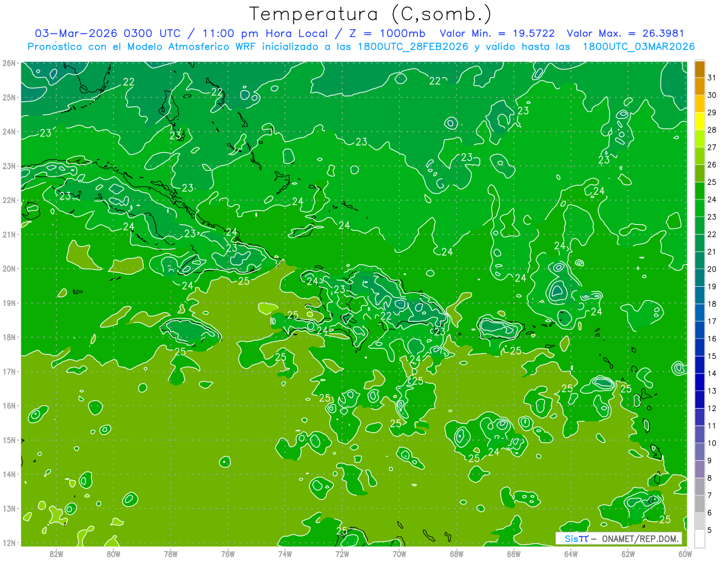Viewport: 728px width, 562px height.
Task: Click the 66W longitude axis label
Action: point(513,554)
